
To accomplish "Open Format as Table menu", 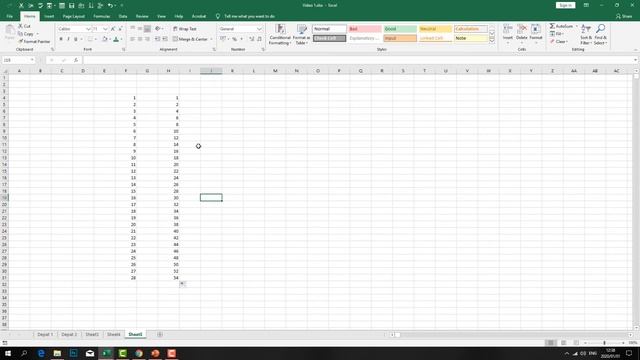I will click(302, 35).
